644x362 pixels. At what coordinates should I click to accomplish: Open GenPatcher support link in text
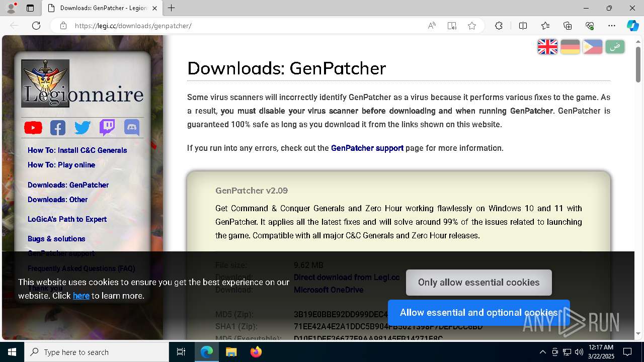[x=367, y=148]
